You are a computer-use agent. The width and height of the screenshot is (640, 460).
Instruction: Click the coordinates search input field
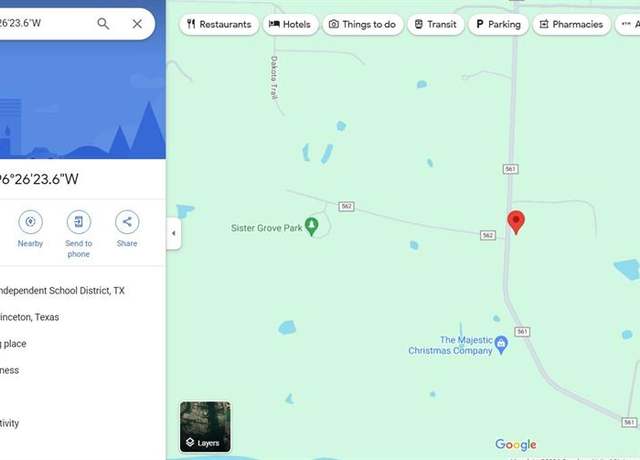pos(45,24)
